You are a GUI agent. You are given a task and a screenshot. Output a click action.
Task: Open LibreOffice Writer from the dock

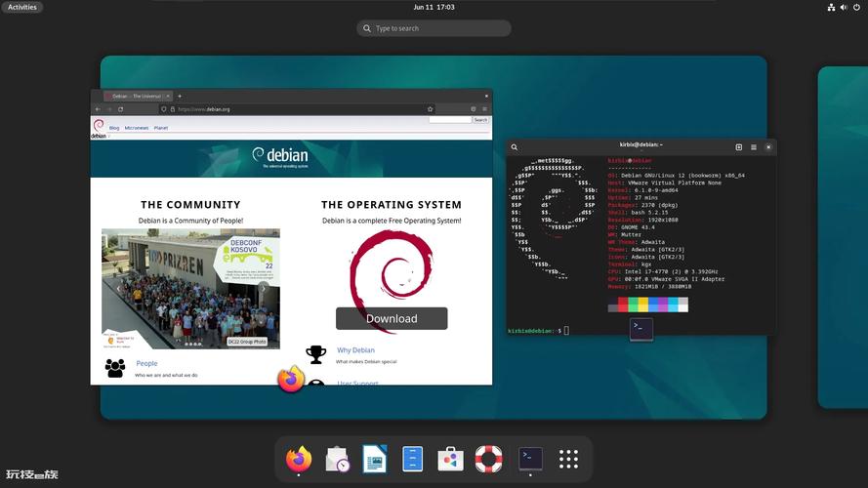pos(375,459)
